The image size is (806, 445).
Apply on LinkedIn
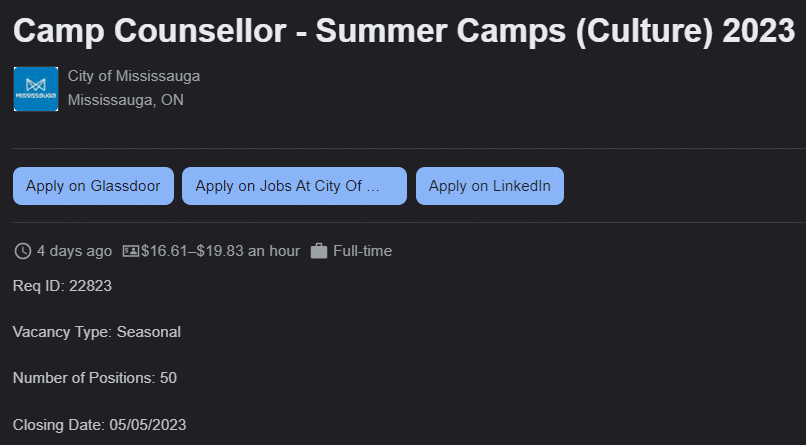pos(489,186)
